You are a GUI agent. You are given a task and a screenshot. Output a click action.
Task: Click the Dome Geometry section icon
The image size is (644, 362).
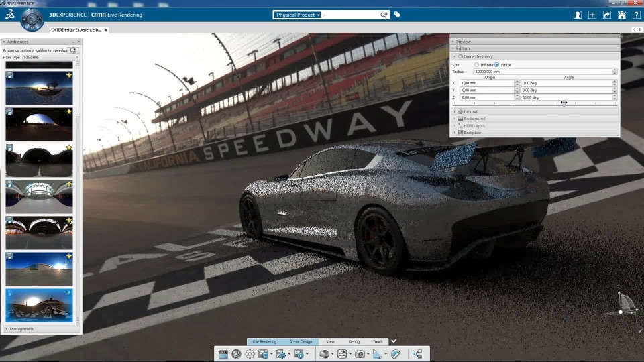[460, 56]
